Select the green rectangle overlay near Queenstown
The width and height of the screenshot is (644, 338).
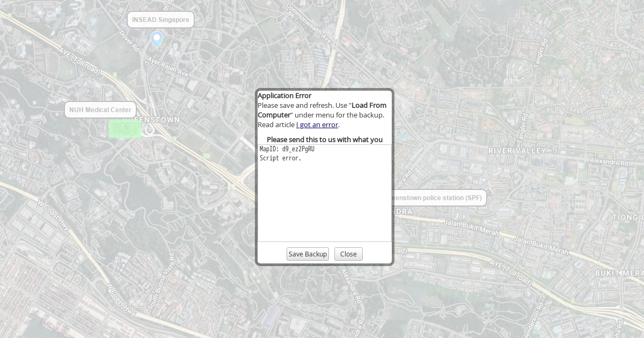[x=125, y=129]
